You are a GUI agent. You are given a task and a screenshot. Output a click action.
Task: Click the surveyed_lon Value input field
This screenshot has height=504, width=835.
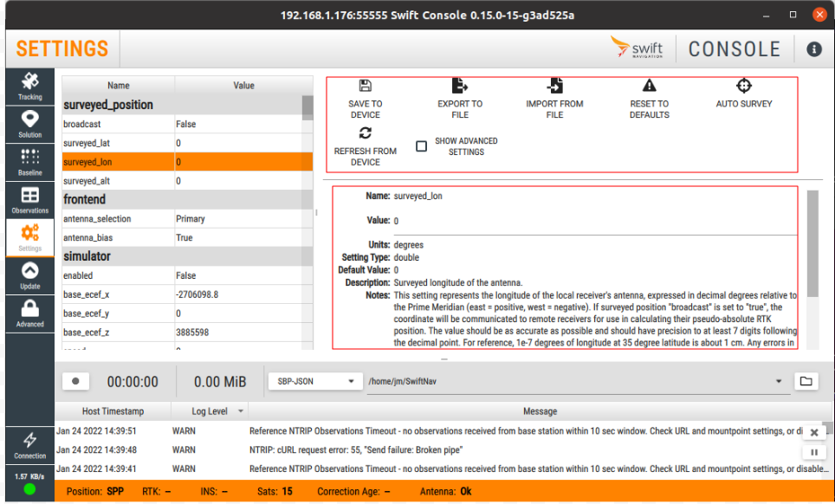(595, 221)
